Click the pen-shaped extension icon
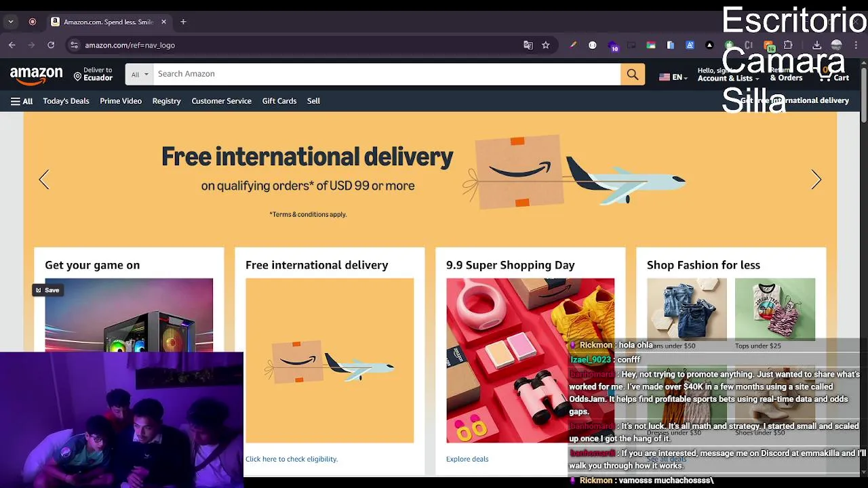 pos(573,45)
